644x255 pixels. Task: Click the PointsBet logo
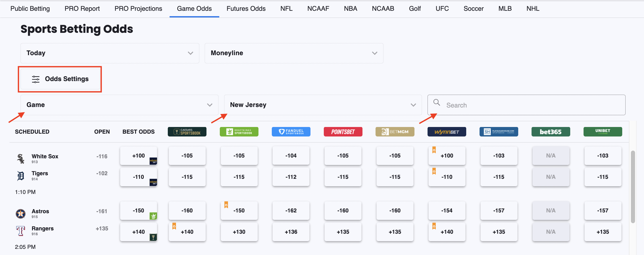pyautogui.click(x=343, y=132)
